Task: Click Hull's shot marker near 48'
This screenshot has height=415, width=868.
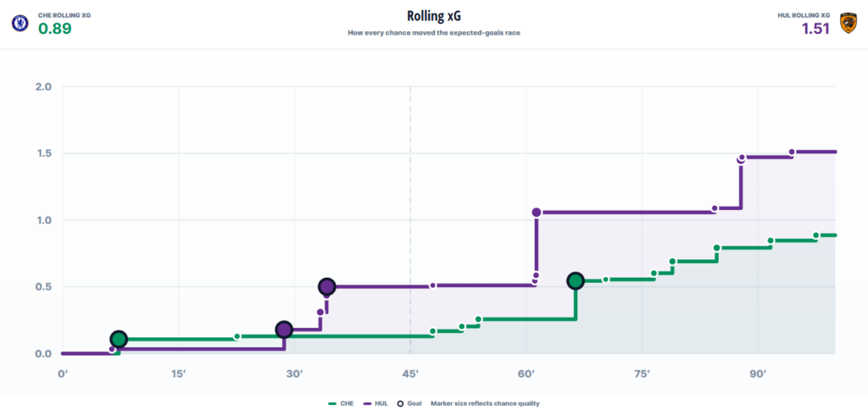Action: point(433,285)
